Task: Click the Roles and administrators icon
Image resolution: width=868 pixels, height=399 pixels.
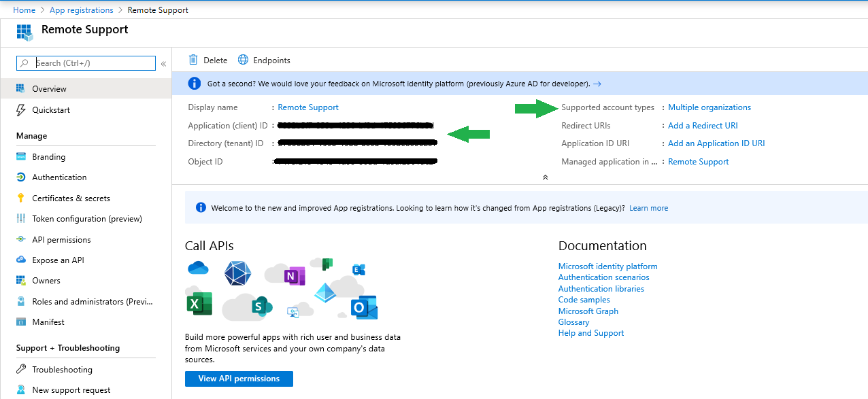Action: point(20,302)
